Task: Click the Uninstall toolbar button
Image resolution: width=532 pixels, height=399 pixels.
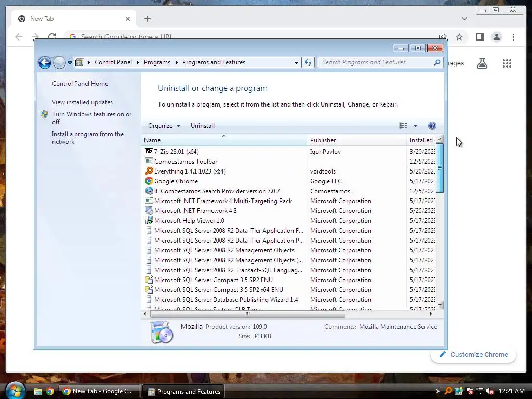Action: pyautogui.click(x=203, y=126)
